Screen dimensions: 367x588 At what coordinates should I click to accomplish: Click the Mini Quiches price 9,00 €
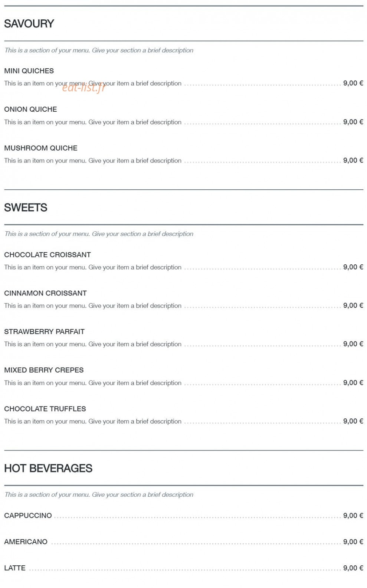click(353, 83)
